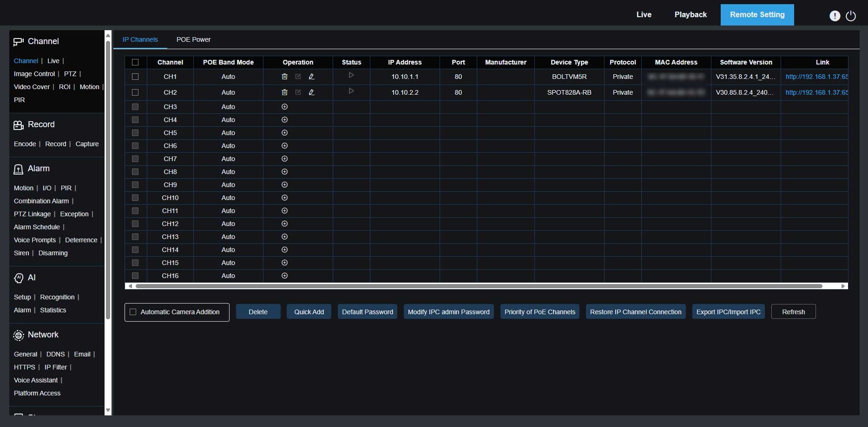Check the CH2 row checkbox
The image size is (868, 427).
[135, 92]
